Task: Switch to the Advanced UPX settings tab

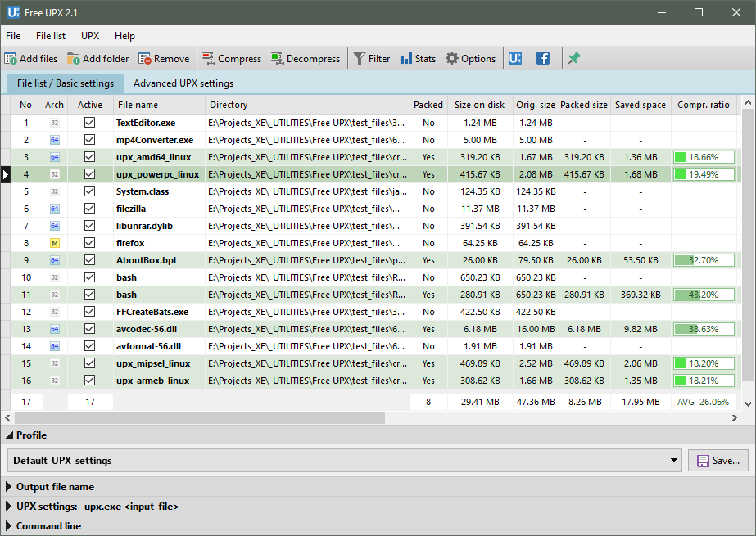Action: point(183,83)
